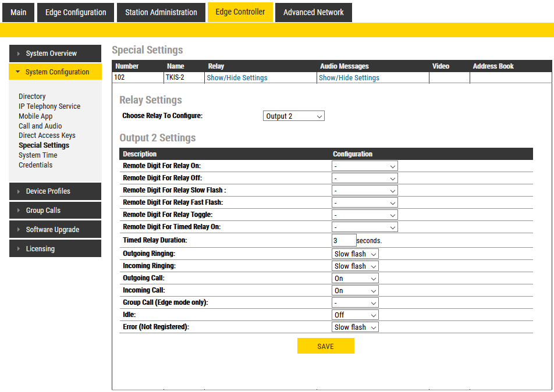The height and width of the screenshot is (392, 554).
Task: Expand the Device Profiles sidebar section
Action: pos(55,191)
